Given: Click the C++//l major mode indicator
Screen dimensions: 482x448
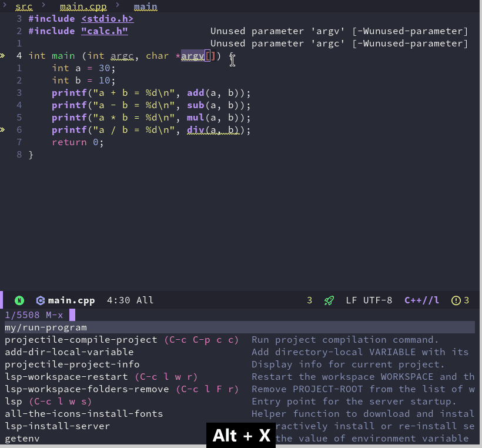Looking at the screenshot, I should pyautogui.click(x=422, y=300).
